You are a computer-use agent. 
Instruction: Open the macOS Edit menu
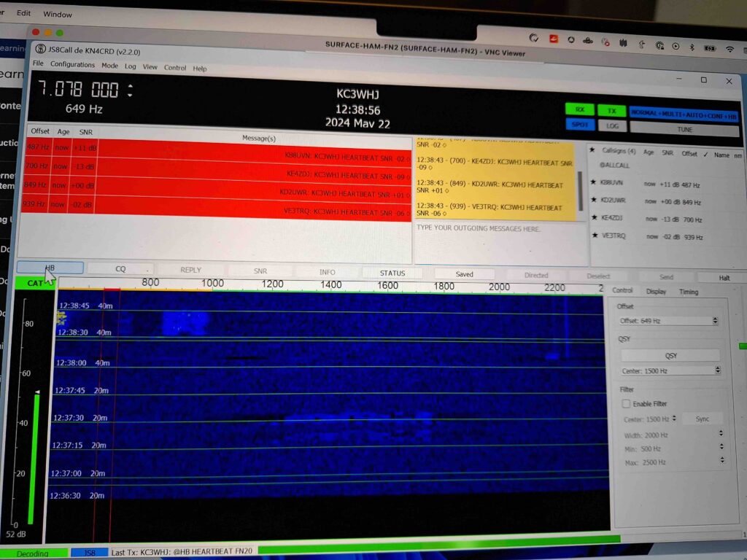pos(23,13)
